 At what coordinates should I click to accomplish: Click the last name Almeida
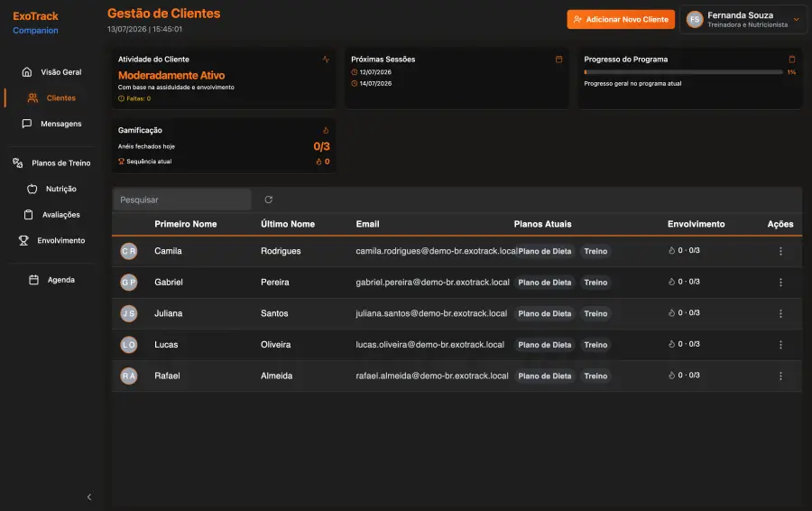[x=277, y=376]
